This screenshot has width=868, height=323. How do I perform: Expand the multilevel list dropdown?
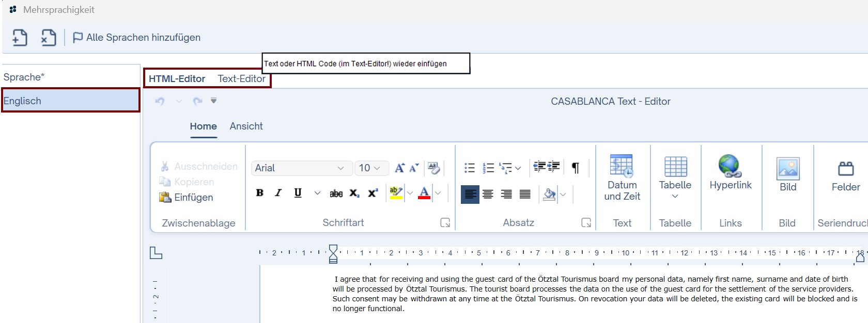coord(518,168)
